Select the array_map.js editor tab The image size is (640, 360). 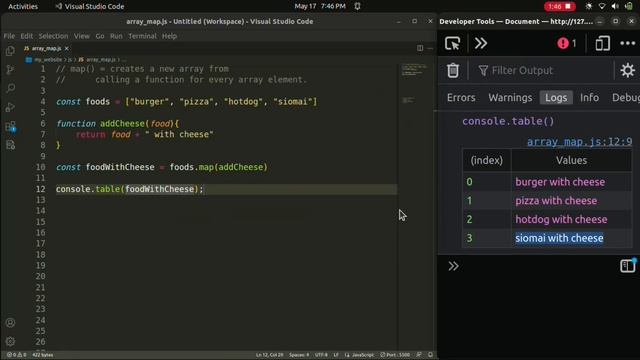[x=46, y=48]
